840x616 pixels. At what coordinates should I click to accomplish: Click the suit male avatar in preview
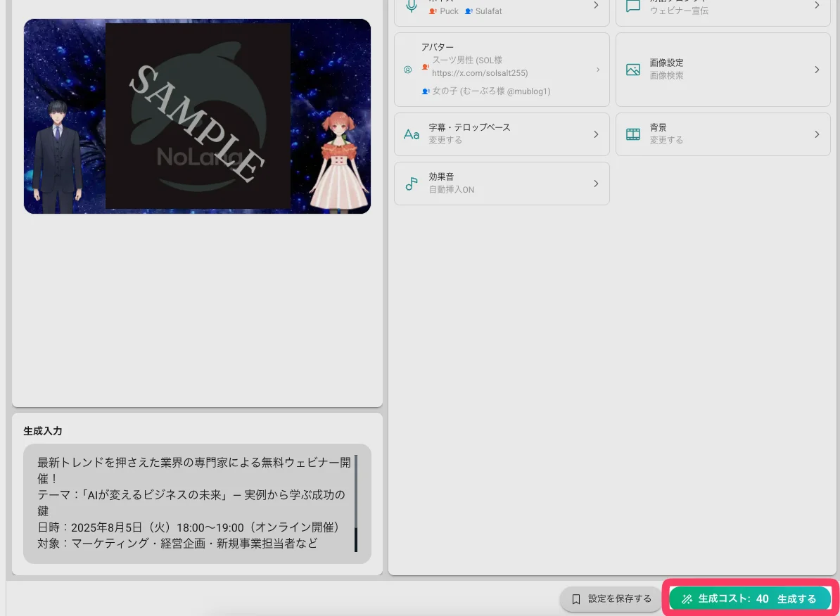point(57,156)
